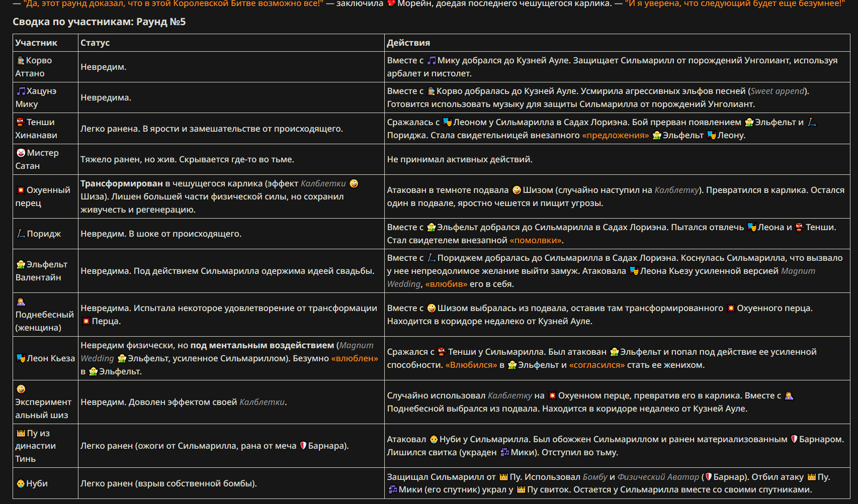This screenshot has width=858, height=504.
Task: Click status 'Невредим. Доволен эффектом своей Калблетки.'
Action: click(184, 402)
